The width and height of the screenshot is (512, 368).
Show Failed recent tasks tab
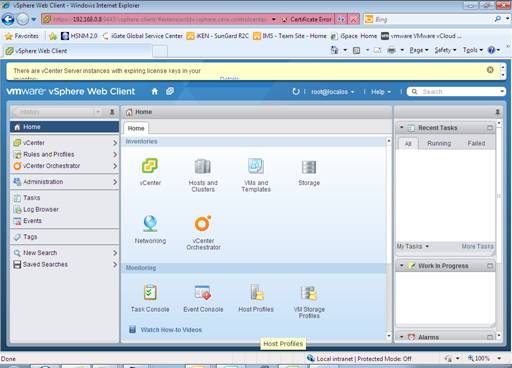point(476,143)
